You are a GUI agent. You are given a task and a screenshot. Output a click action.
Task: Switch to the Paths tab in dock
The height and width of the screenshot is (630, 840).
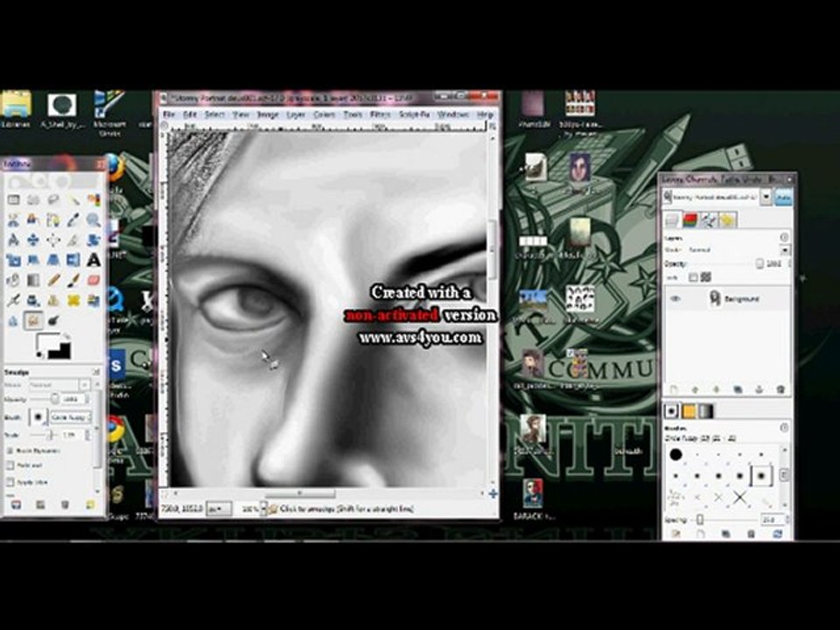point(708,220)
